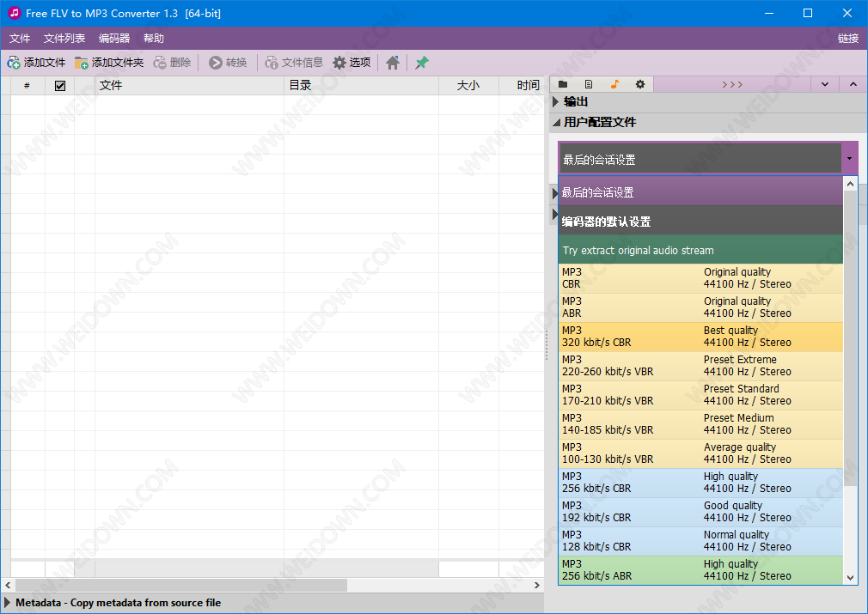Image resolution: width=868 pixels, height=614 pixels.
Task: Sort by the 大小 column header
Action: 469,86
